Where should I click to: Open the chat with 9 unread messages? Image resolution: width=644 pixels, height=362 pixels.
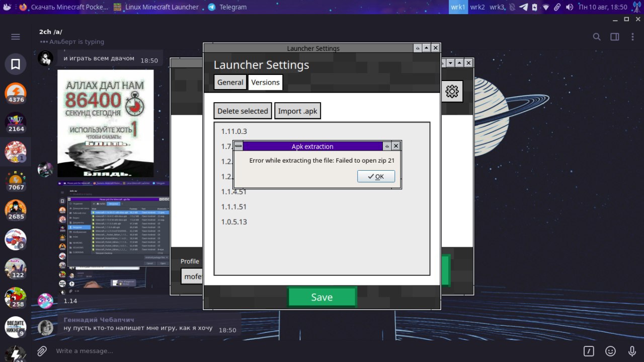pos(16,327)
